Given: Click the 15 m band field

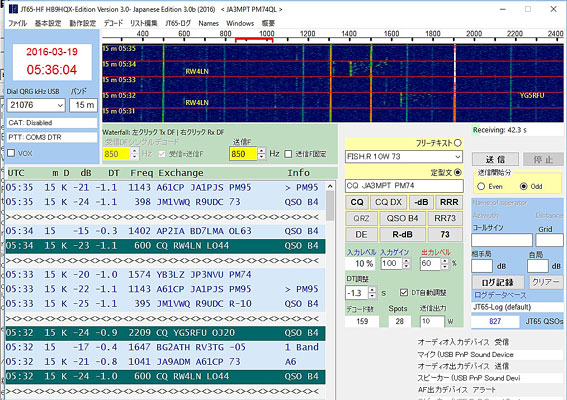Looking at the screenshot, I should (x=84, y=105).
